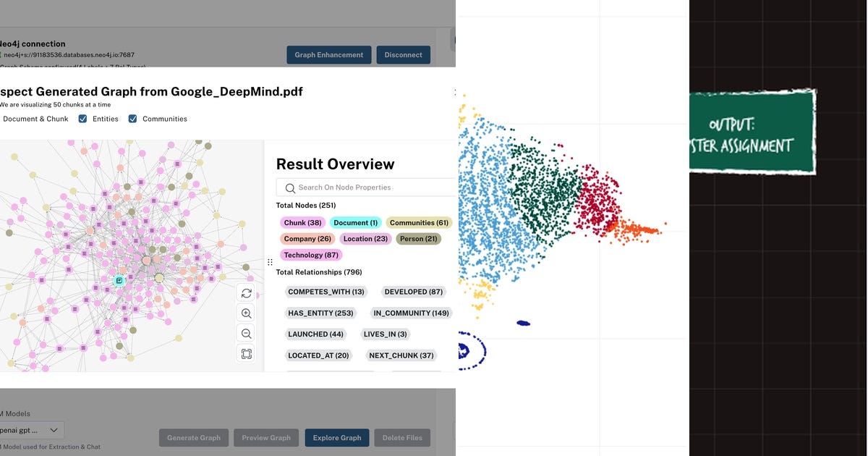Uncheck the Entities checkbox
Image resolution: width=868 pixels, height=456 pixels.
click(82, 118)
